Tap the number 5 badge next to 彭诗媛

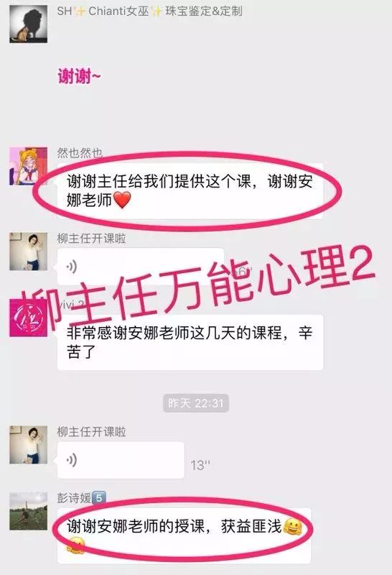pos(99,498)
